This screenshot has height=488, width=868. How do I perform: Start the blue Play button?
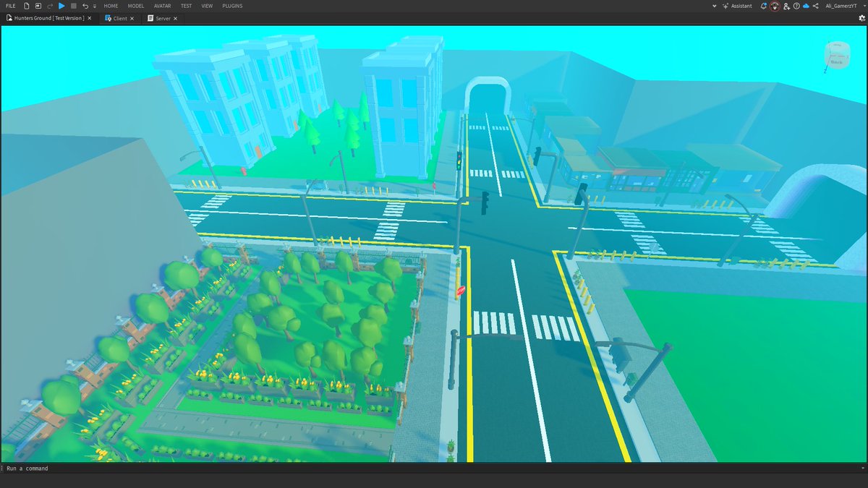click(61, 6)
